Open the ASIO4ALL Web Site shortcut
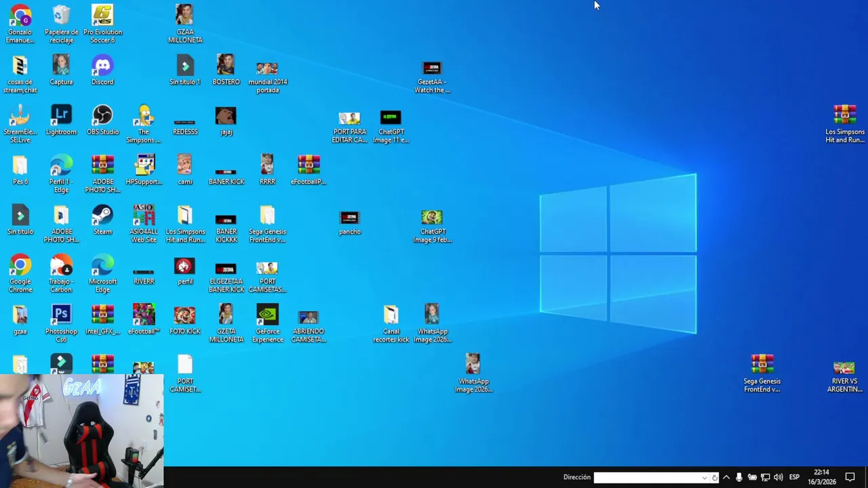The width and height of the screenshot is (868, 488). click(144, 224)
